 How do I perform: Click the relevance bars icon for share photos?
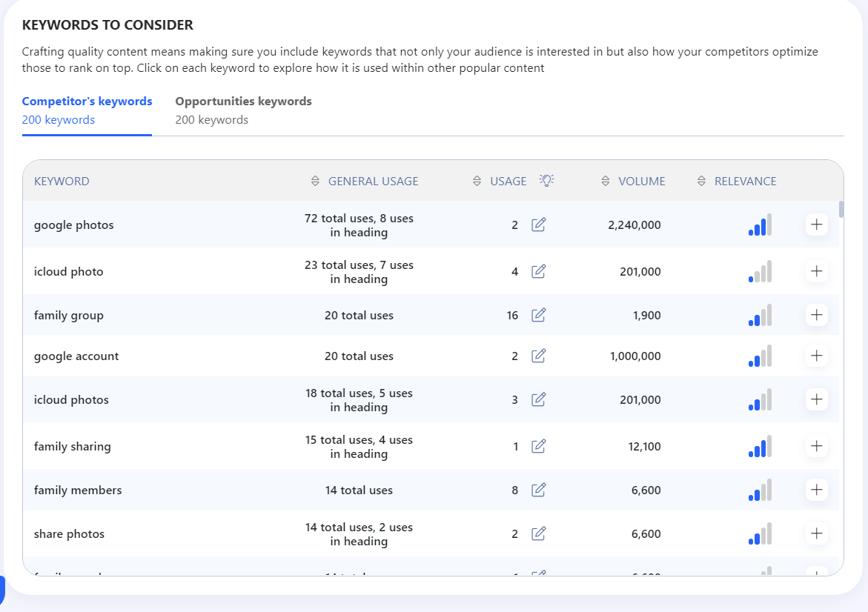click(x=760, y=533)
